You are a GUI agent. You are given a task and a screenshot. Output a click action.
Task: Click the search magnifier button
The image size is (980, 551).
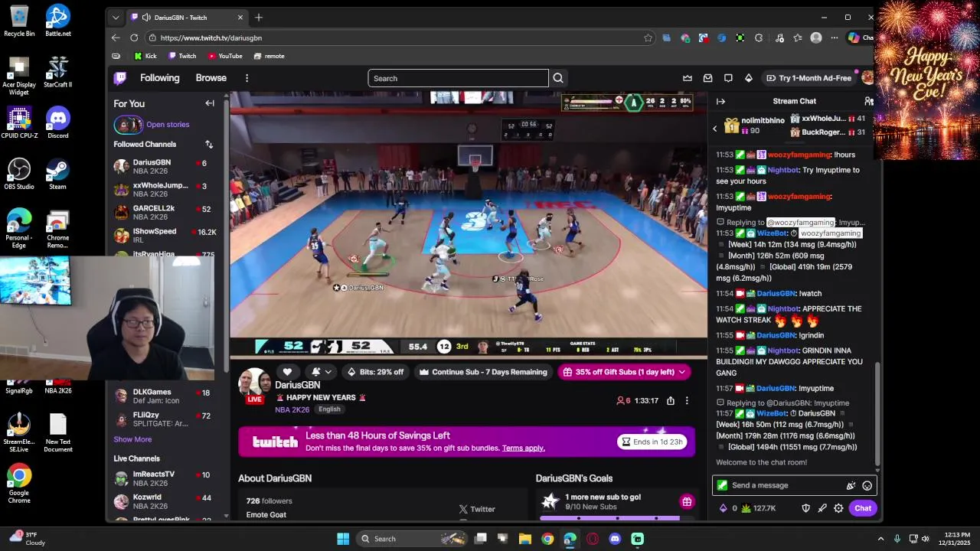(x=558, y=78)
